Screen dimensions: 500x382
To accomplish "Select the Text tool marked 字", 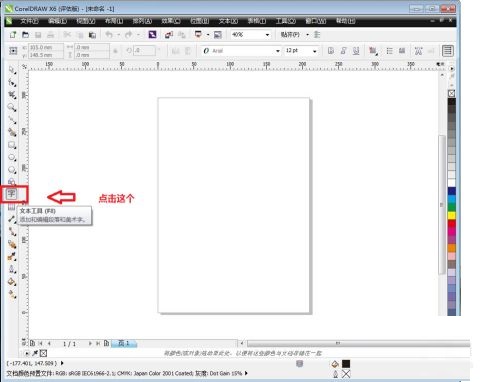I will click(x=12, y=194).
